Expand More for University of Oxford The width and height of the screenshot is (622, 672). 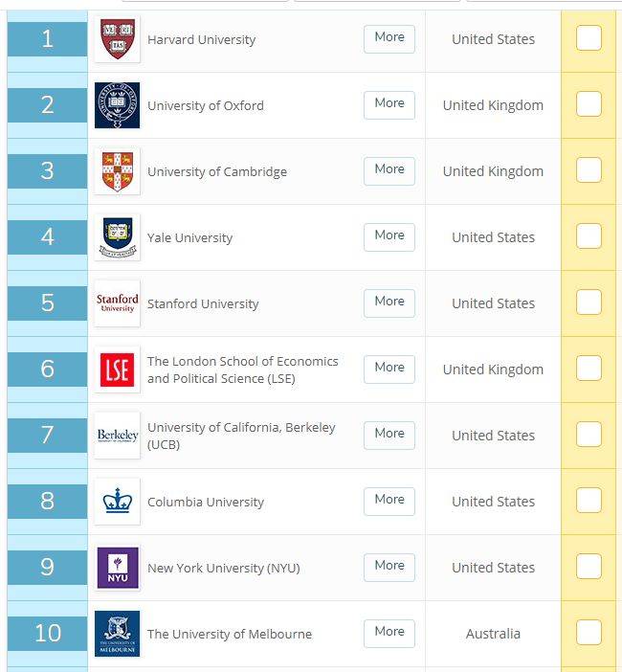click(x=389, y=105)
